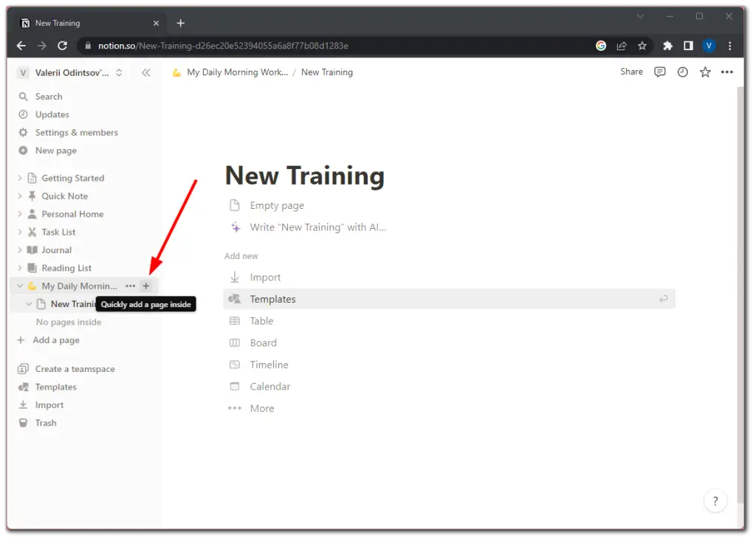The width and height of the screenshot is (756, 541).
Task: Collapse the My Daily Morning workspace item
Action: coord(19,286)
